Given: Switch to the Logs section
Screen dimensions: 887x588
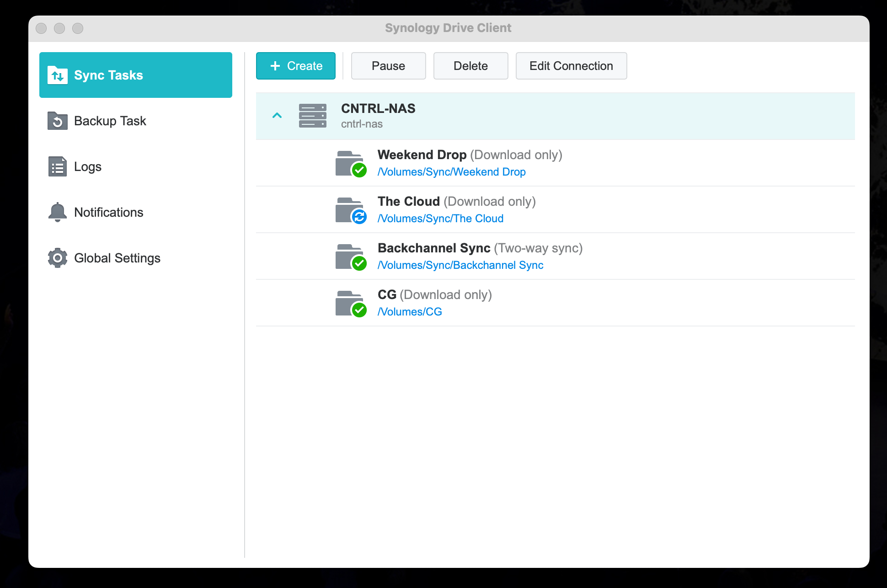Looking at the screenshot, I should pos(88,167).
